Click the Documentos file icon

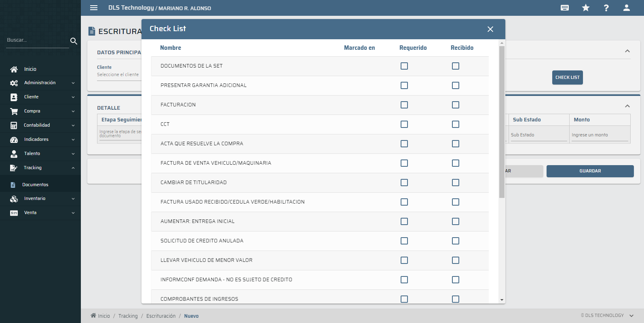(13, 185)
